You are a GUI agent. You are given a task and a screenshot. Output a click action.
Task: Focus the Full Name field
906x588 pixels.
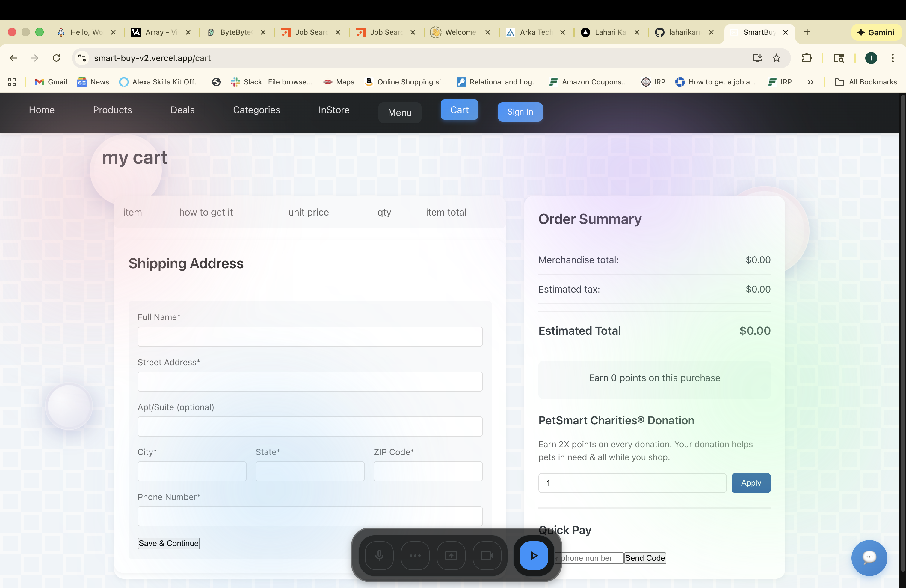[310, 337]
